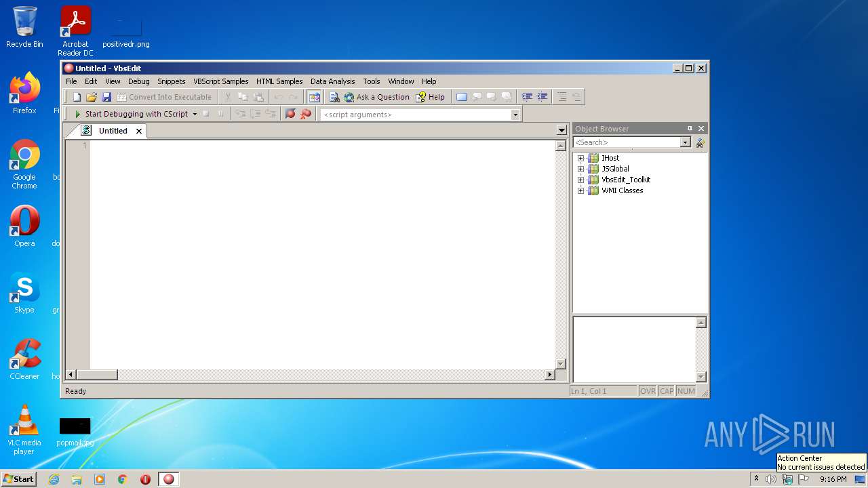Open the File menu
Image resolution: width=868 pixels, height=488 pixels.
(x=71, y=81)
